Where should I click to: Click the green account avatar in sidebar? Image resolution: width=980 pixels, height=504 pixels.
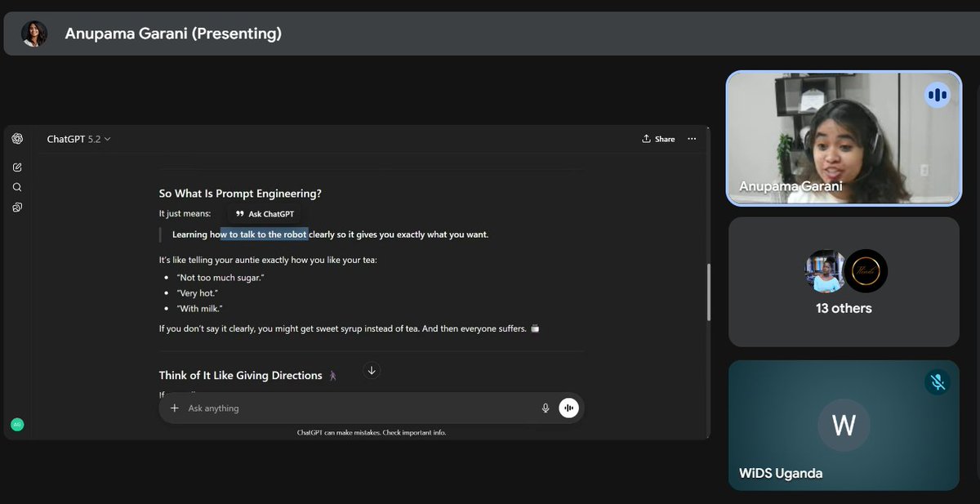click(17, 425)
